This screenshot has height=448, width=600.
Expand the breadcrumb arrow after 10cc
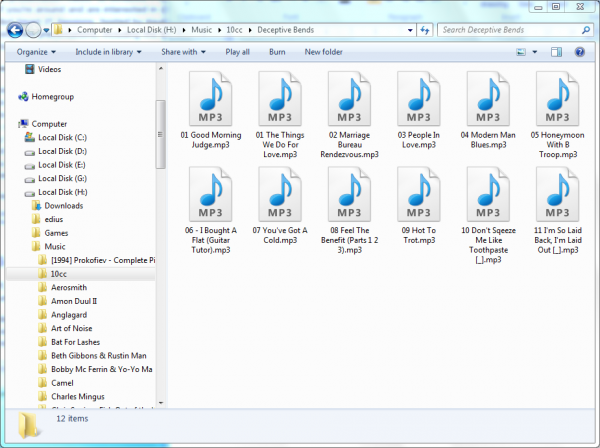click(x=250, y=30)
